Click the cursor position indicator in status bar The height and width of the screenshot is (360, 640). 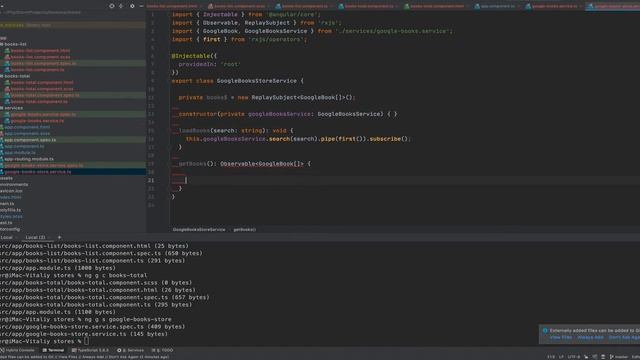coord(551,357)
